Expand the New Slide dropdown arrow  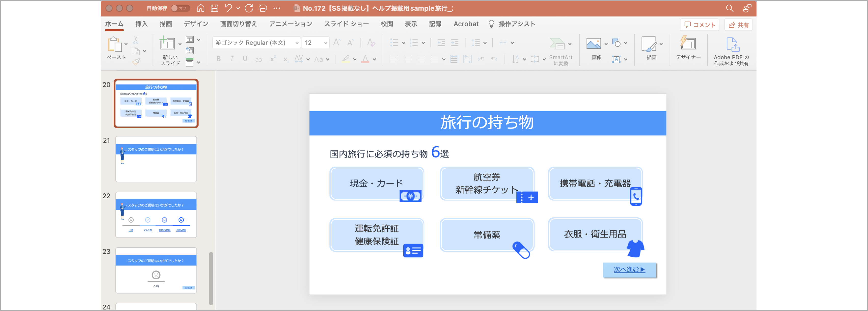pyautogui.click(x=180, y=44)
